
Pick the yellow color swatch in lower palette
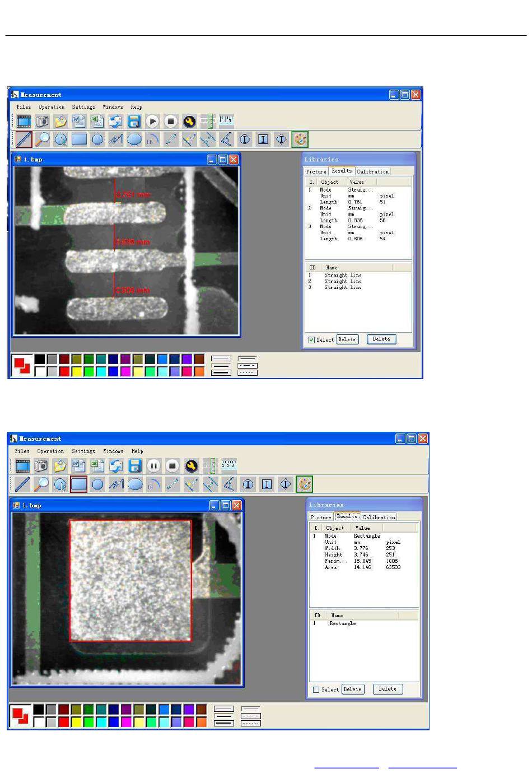(76, 722)
